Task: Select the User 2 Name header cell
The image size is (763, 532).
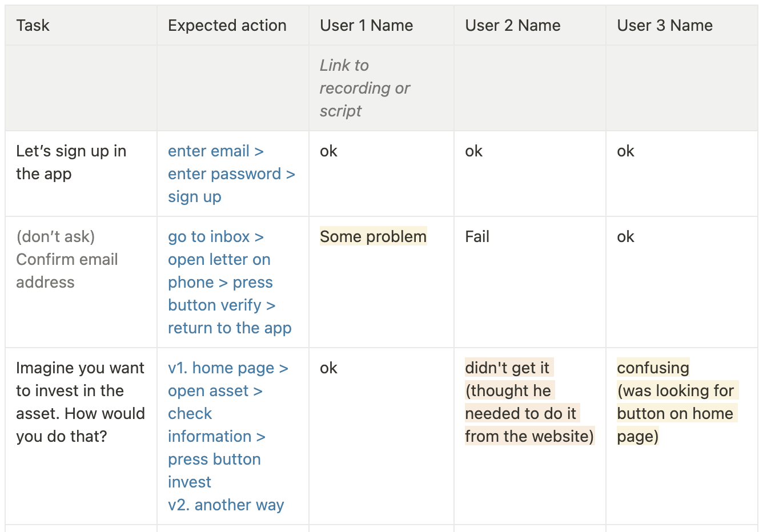Action: tap(512, 26)
